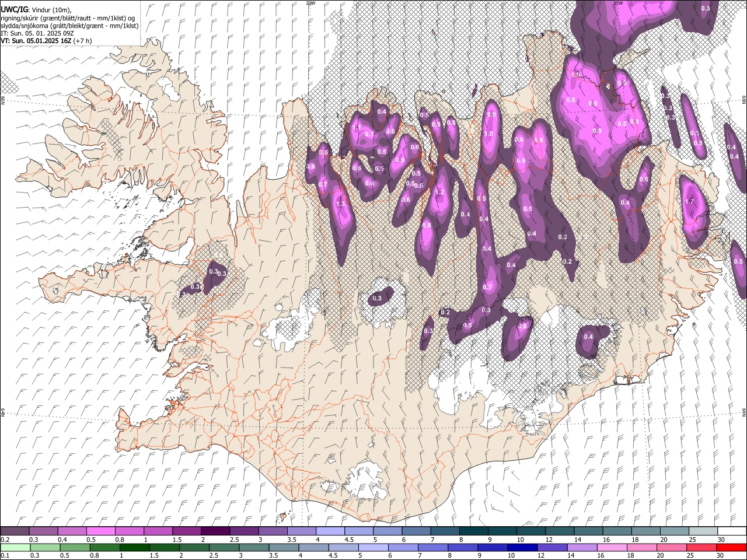Click the 1.3 precipitation value on the map
The width and height of the screenshot is (747, 560).
[x=340, y=204]
